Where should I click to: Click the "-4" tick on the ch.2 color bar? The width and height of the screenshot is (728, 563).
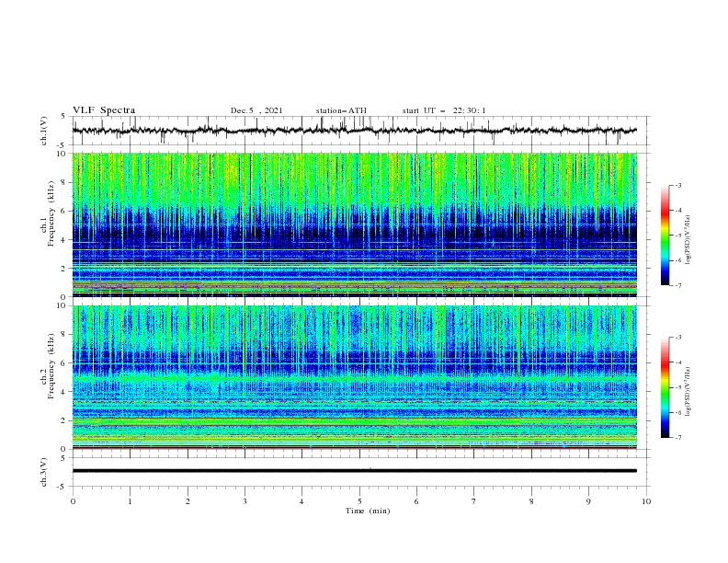(x=678, y=362)
